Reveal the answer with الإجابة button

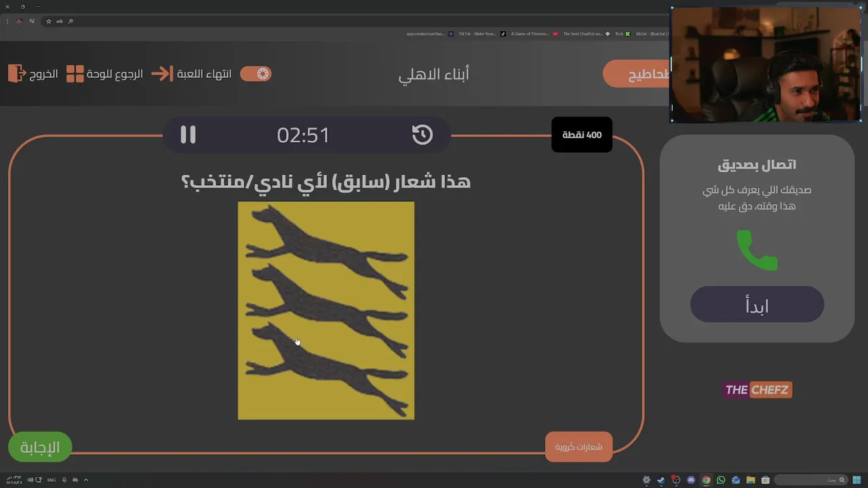click(x=40, y=447)
